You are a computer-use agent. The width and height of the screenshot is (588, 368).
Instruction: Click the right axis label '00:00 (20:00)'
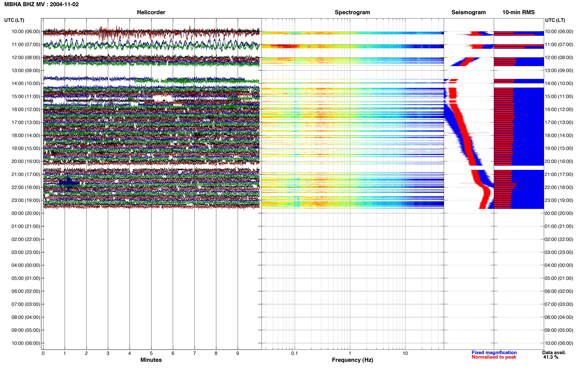[559, 213]
